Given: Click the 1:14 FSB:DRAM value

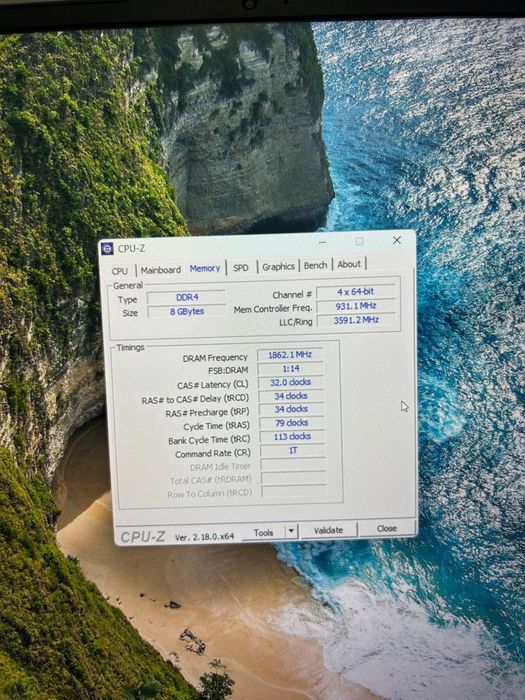Looking at the screenshot, I should click(291, 369).
